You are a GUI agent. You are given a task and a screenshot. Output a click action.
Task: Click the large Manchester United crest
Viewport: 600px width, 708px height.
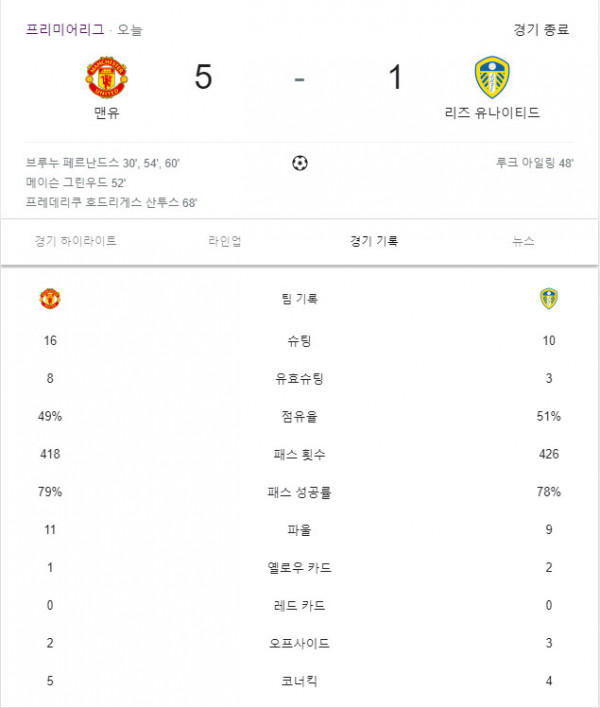pyautogui.click(x=107, y=77)
